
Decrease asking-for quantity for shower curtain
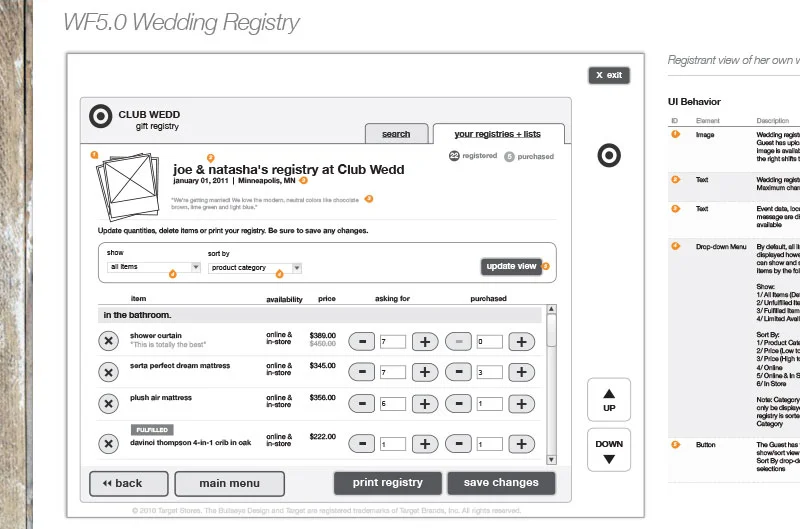click(x=362, y=341)
